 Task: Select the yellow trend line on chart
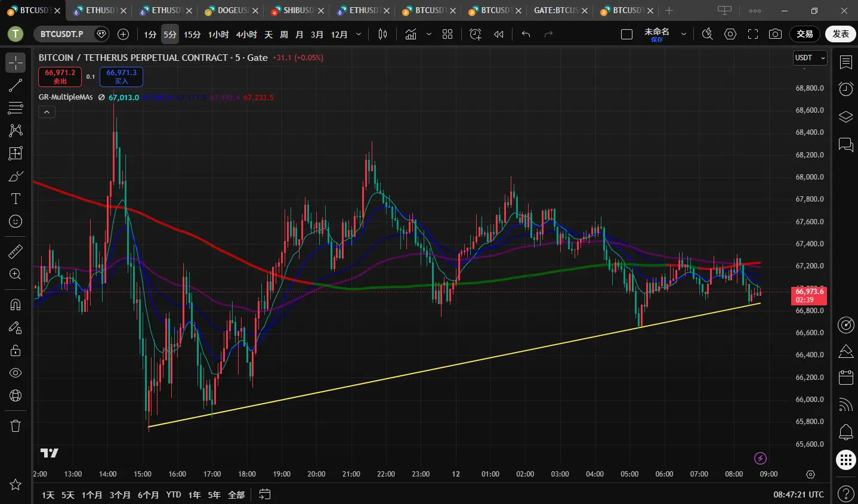[453, 365]
